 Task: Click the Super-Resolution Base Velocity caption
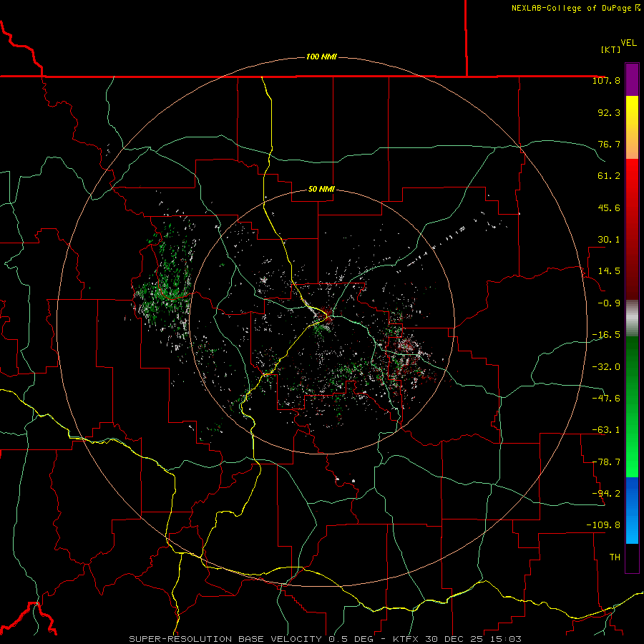(x=326, y=639)
